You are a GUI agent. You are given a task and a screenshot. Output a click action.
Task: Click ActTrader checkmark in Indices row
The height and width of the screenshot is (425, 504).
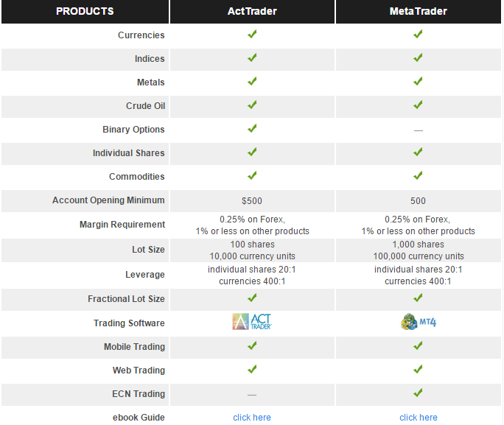coord(252,57)
